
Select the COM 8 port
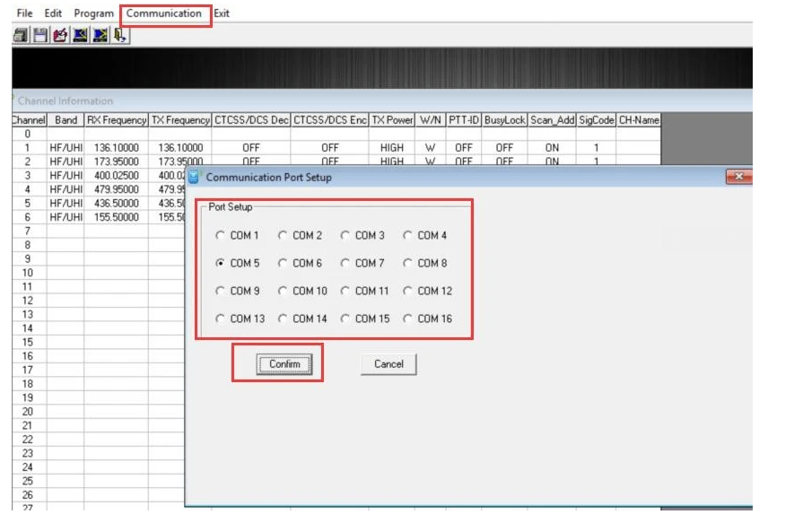408,264
